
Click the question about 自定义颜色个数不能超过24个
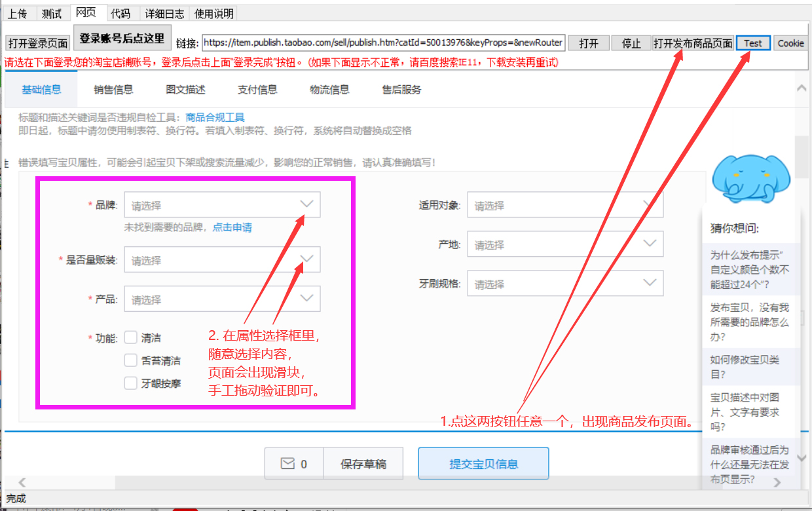point(750,269)
